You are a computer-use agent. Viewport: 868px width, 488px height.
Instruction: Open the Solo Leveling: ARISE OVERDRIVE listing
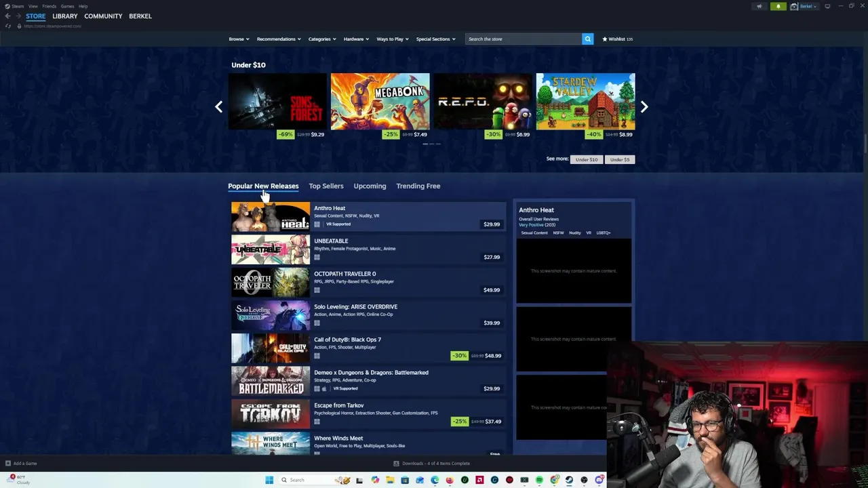[x=368, y=315]
